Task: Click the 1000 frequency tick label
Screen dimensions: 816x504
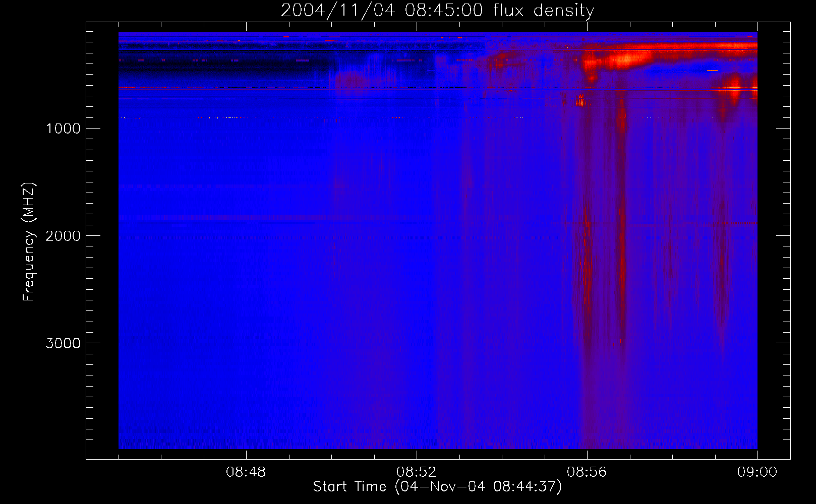Action: tap(63, 129)
